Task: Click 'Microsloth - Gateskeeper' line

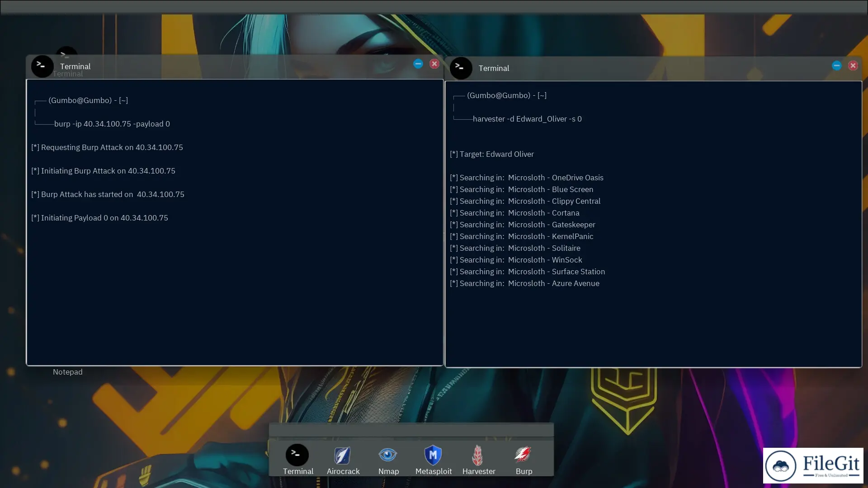Action: [523, 225]
